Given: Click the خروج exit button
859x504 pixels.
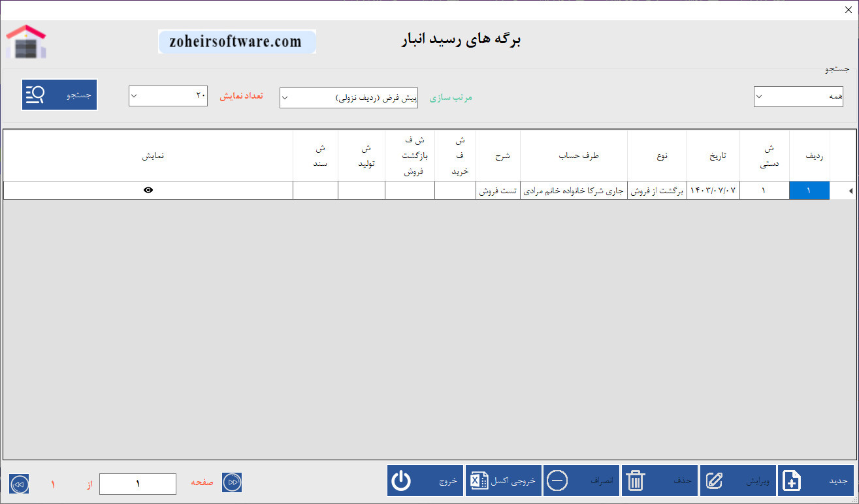Looking at the screenshot, I should (425, 480).
